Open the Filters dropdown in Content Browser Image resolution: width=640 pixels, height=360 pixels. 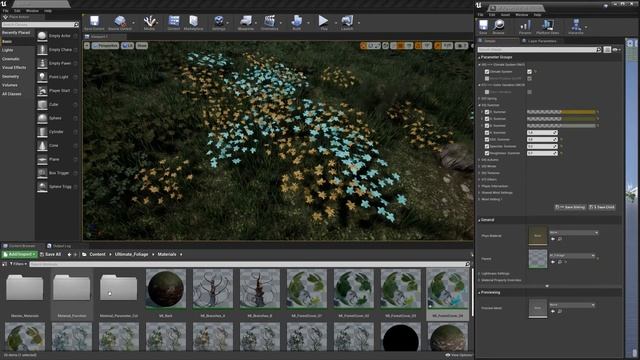[x=18, y=264]
